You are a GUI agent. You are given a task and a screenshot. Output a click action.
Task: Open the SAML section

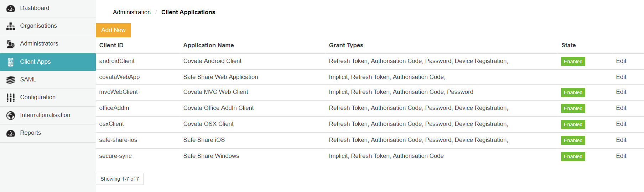tap(48, 80)
